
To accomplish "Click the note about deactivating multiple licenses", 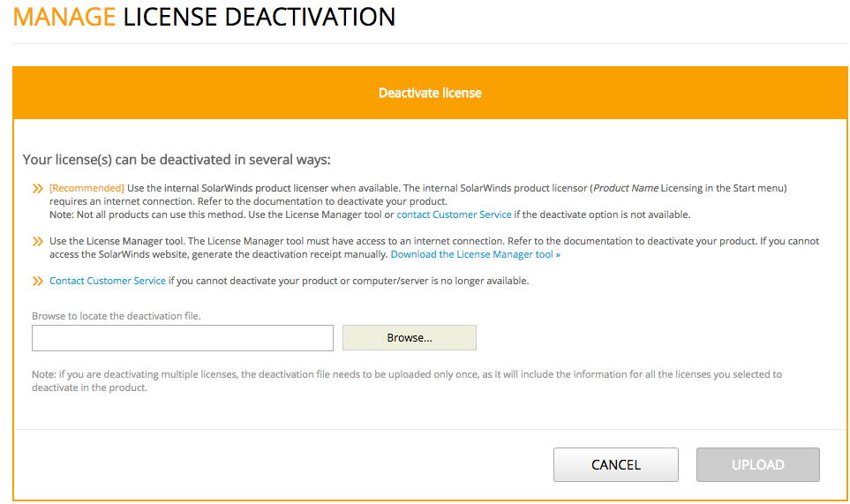I will tap(407, 381).
